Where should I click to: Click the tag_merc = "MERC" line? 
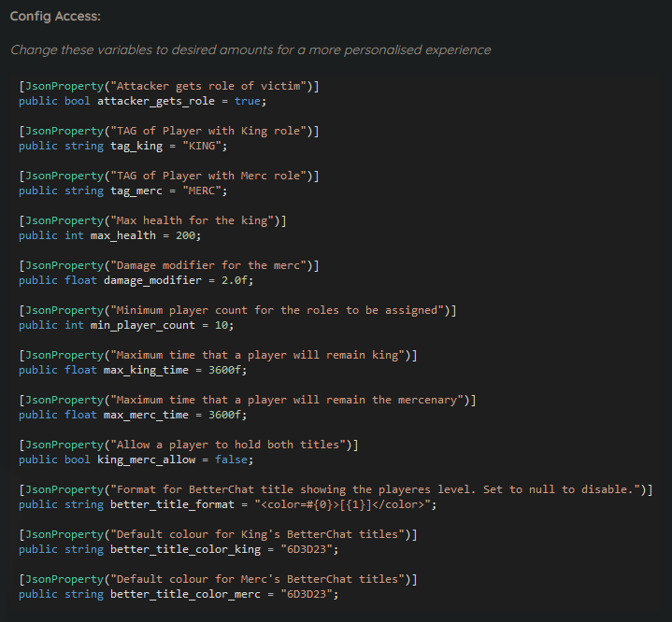[x=122, y=191]
